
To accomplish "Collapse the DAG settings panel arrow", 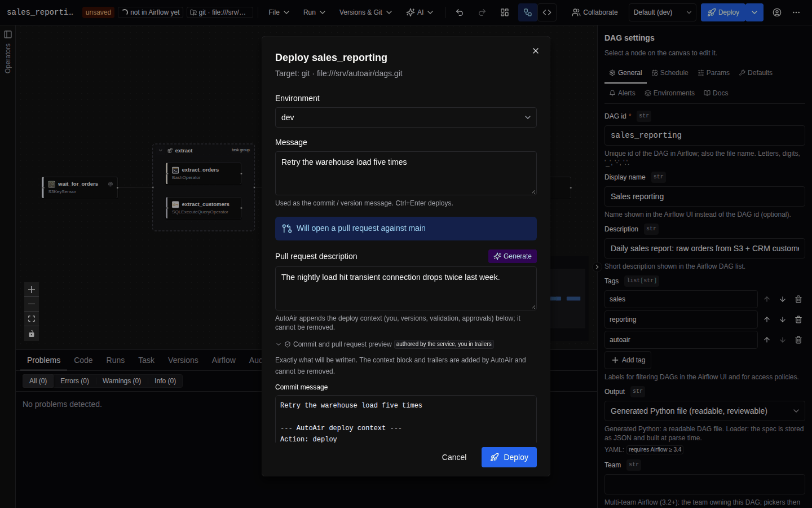I will coord(597,267).
